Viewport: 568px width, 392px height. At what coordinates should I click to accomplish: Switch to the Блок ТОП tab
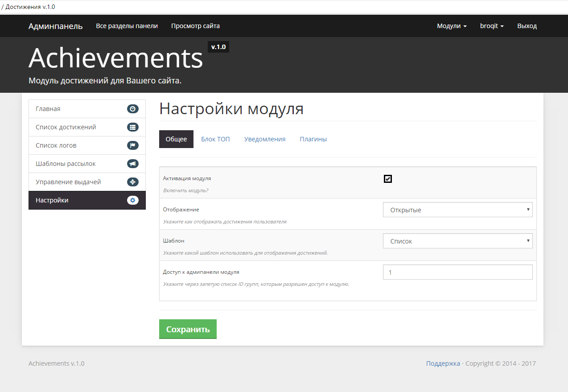215,139
